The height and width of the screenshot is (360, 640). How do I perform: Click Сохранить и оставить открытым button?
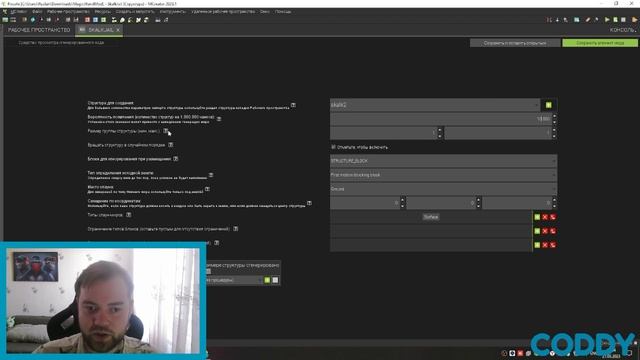coord(515,43)
